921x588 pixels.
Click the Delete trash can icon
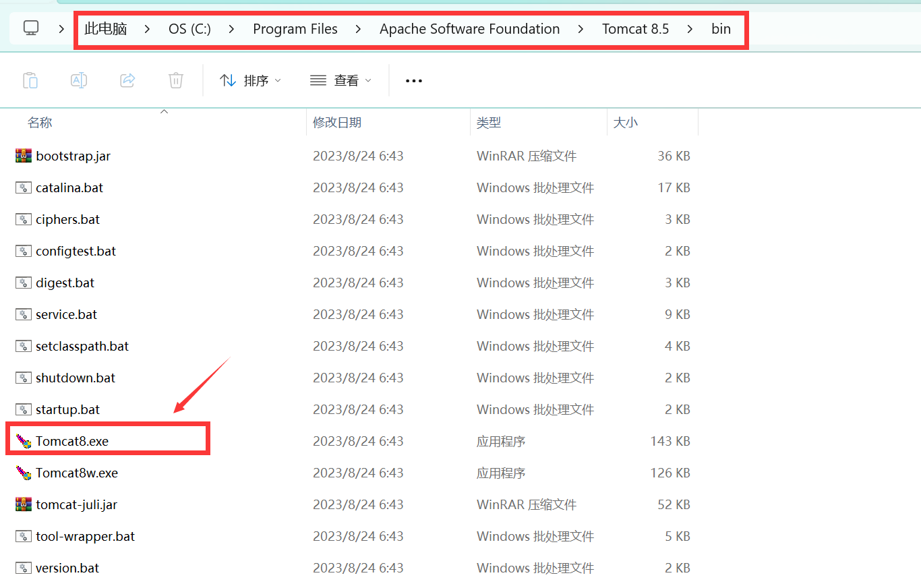176,80
